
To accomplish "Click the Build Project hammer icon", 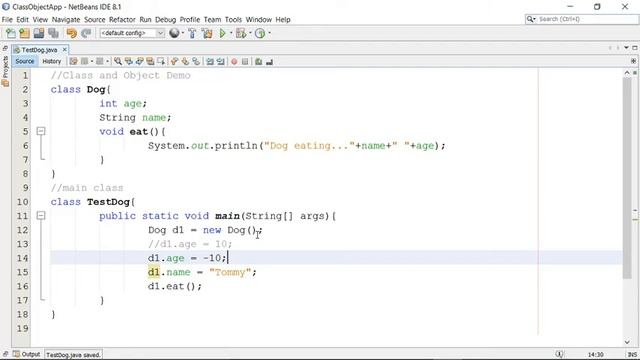I will (192, 33).
